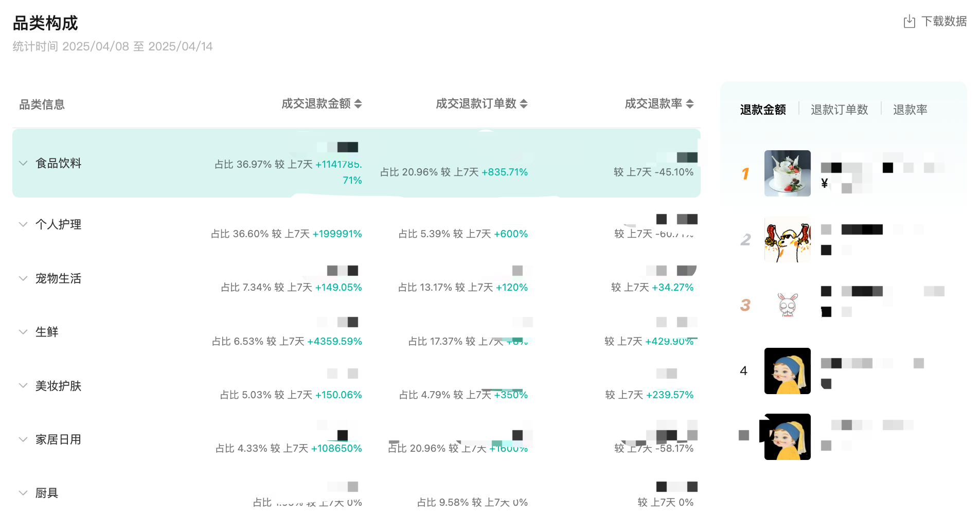Click the 下载数据 button text
Image resolution: width=980 pixels, height=532 pixels.
944,22
